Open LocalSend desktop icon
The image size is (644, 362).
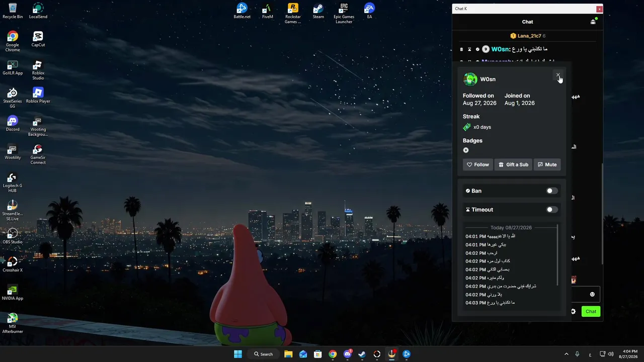coord(38,11)
